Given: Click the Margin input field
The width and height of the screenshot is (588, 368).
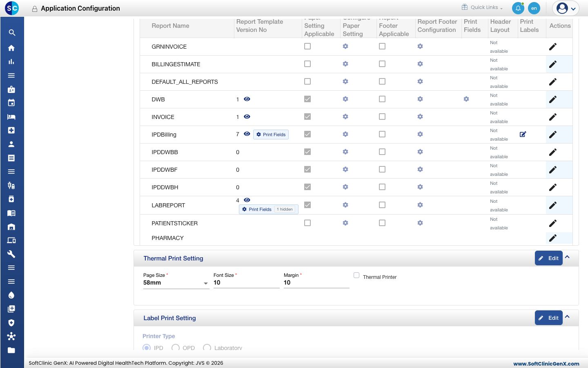Looking at the screenshot, I should [316, 283].
